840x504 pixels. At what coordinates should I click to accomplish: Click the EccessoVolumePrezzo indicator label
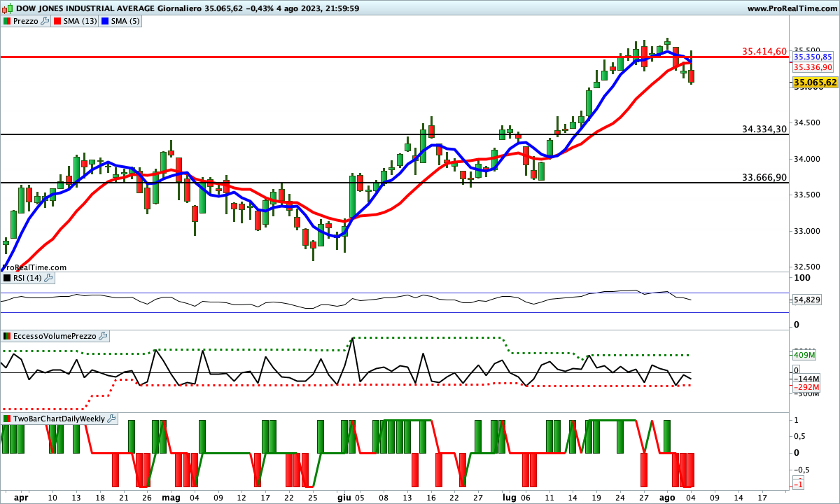click(x=55, y=336)
